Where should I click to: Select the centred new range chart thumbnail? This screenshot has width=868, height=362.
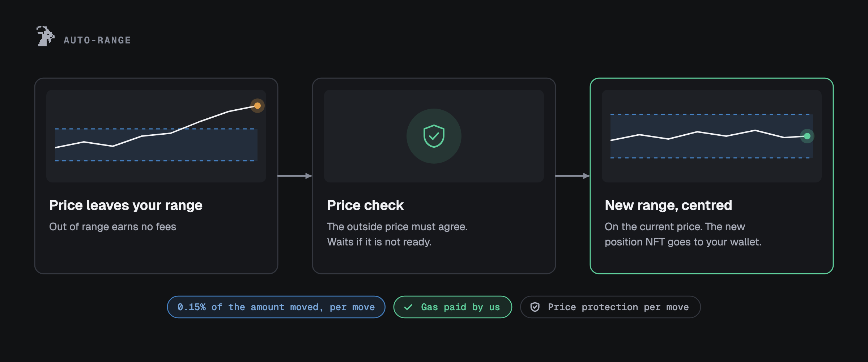point(712,136)
